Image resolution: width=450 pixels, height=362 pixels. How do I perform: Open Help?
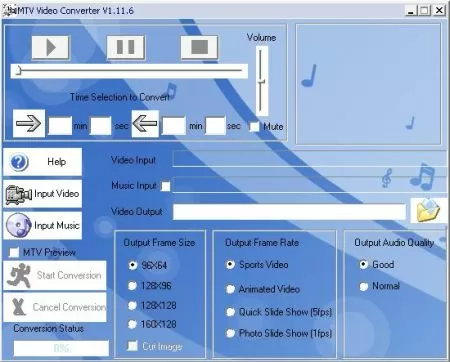point(43,162)
